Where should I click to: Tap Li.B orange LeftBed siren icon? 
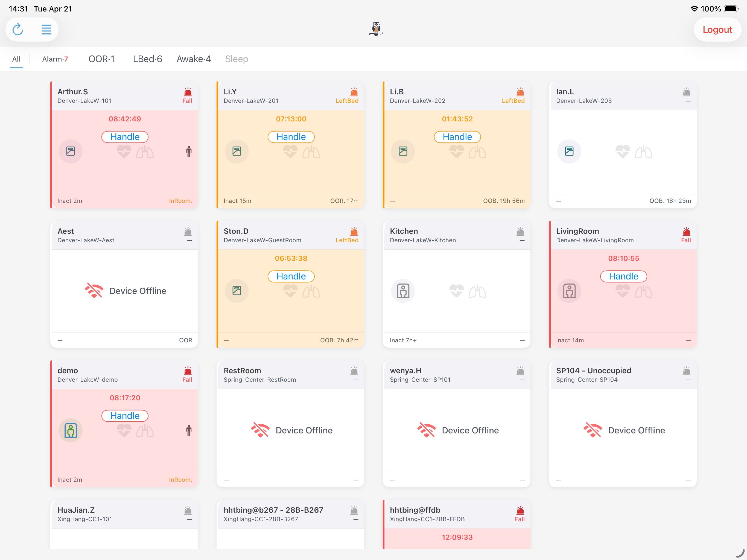[x=520, y=92]
